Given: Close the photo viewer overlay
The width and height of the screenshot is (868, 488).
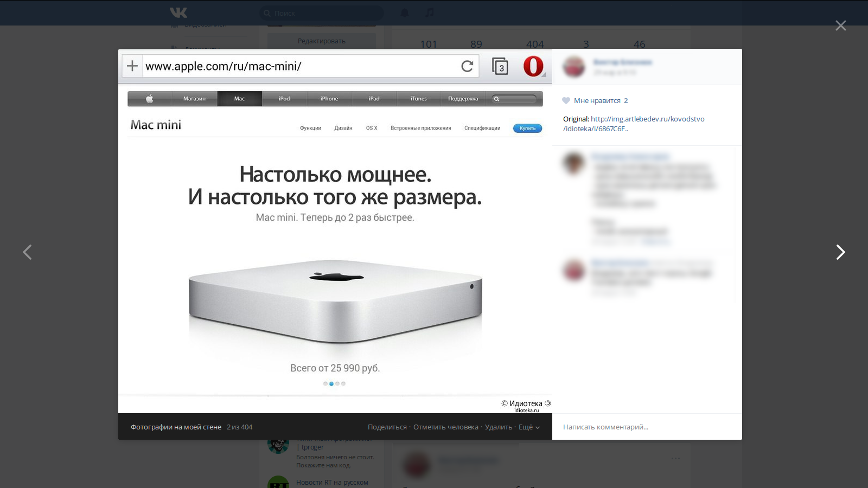Looking at the screenshot, I should 840,25.
